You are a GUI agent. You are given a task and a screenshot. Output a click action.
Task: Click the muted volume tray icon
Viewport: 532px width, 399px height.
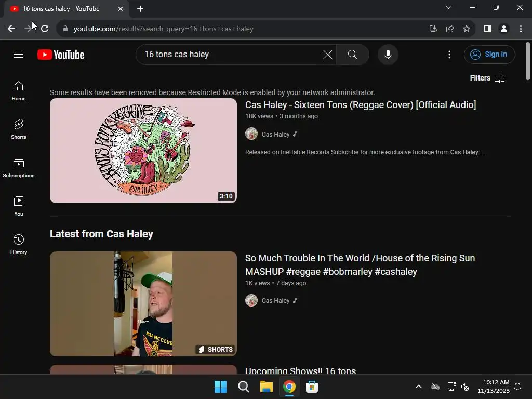(x=465, y=387)
